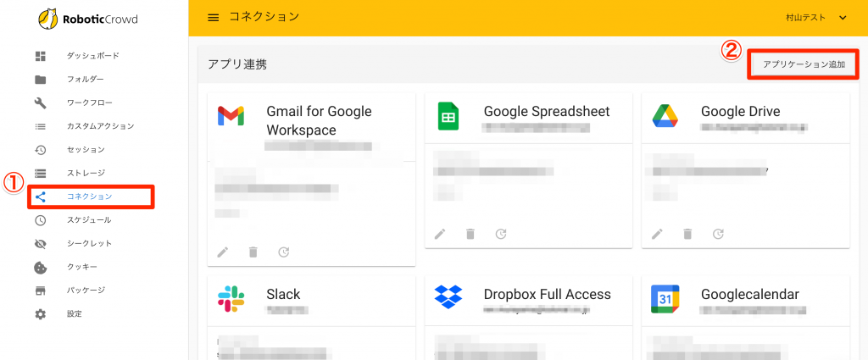Viewport: 868px width, 360px height.
Task: Click the Googlecalendar card title
Action: point(750,294)
